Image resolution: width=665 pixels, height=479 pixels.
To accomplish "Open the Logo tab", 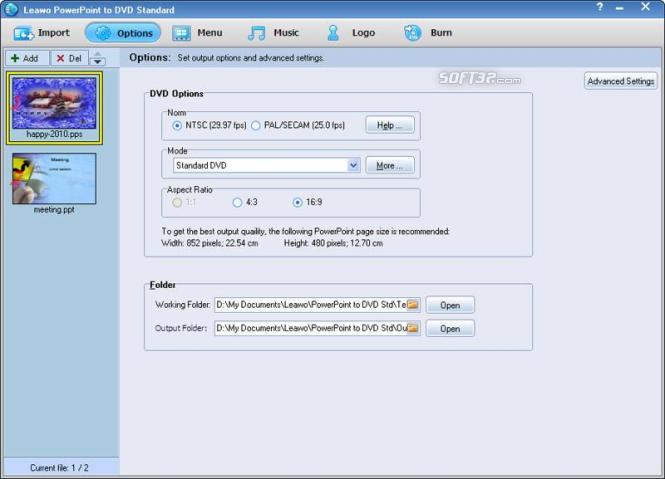I will point(351,33).
